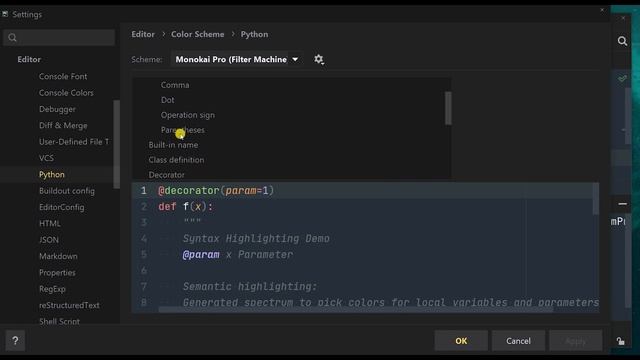Open Buildout config settings
Image resolution: width=640 pixels, height=360 pixels.
pos(67,191)
